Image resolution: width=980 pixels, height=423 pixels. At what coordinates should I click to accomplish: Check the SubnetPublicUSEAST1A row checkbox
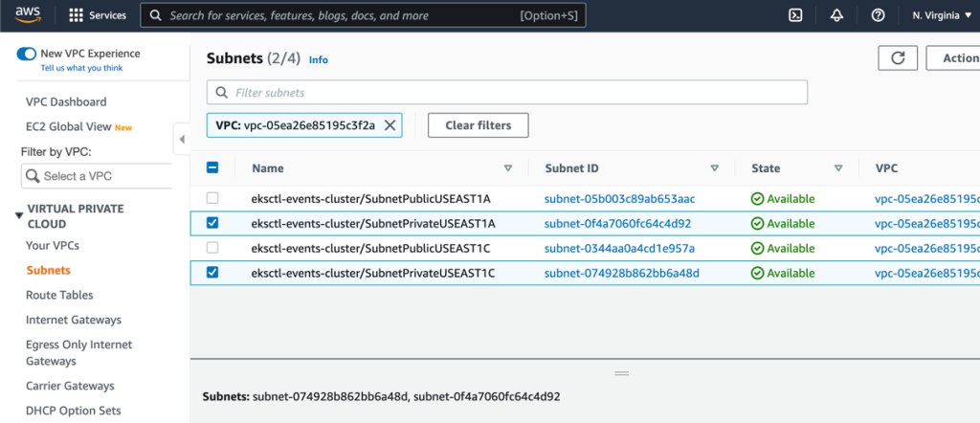(212, 198)
